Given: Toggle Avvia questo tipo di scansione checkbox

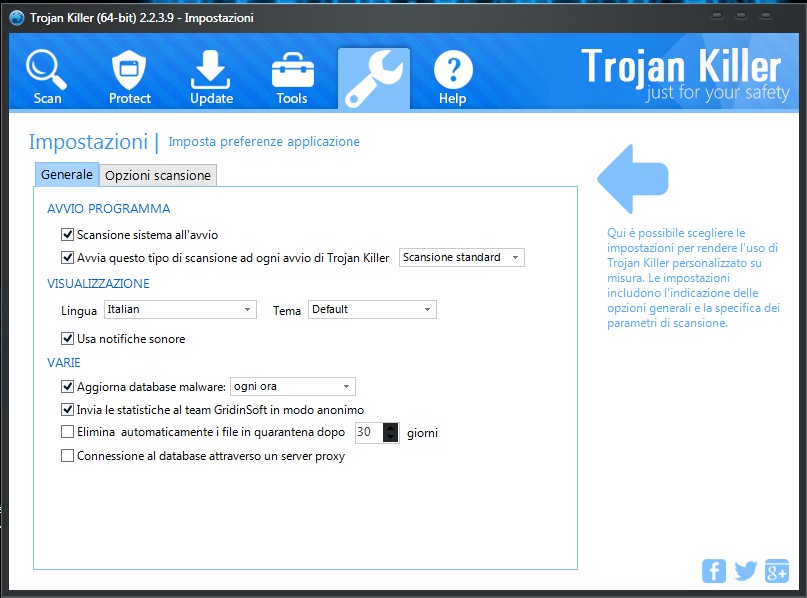Looking at the screenshot, I should pyautogui.click(x=67, y=257).
